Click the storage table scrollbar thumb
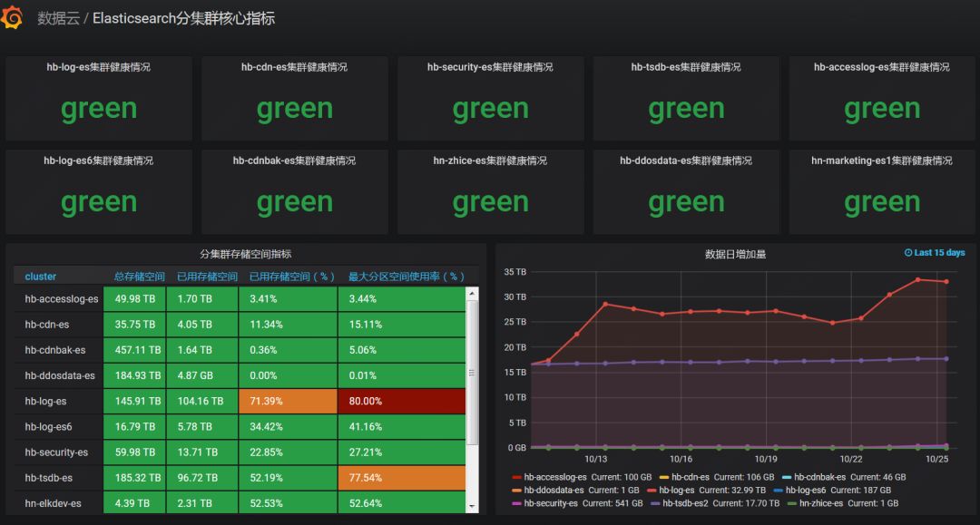The width and height of the screenshot is (980, 525). [473, 373]
